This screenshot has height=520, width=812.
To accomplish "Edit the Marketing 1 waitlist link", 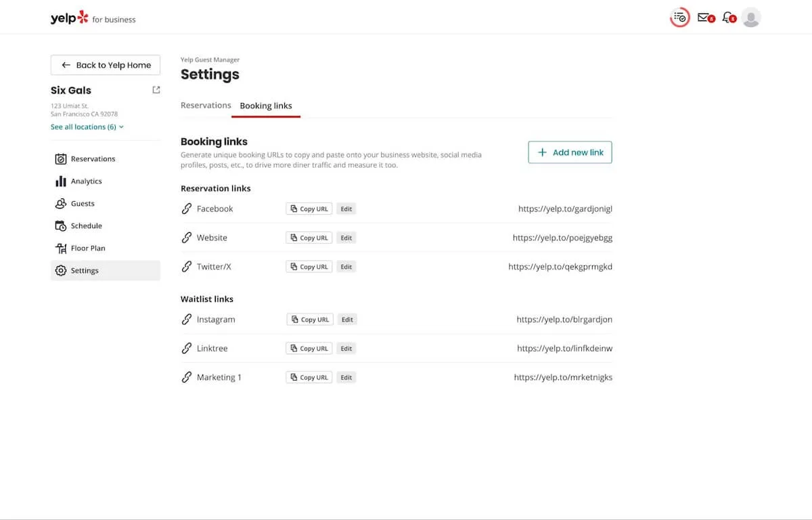I will tap(346, 378).
